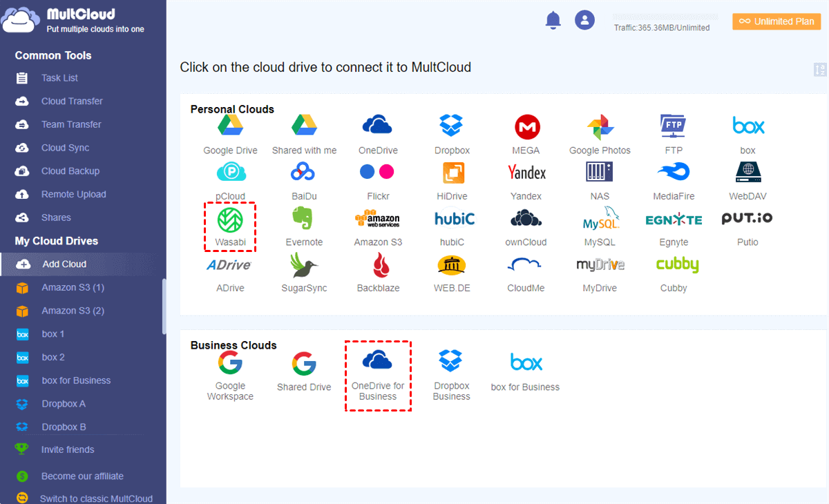Choose the HiDrive cloud

point(452,173)
